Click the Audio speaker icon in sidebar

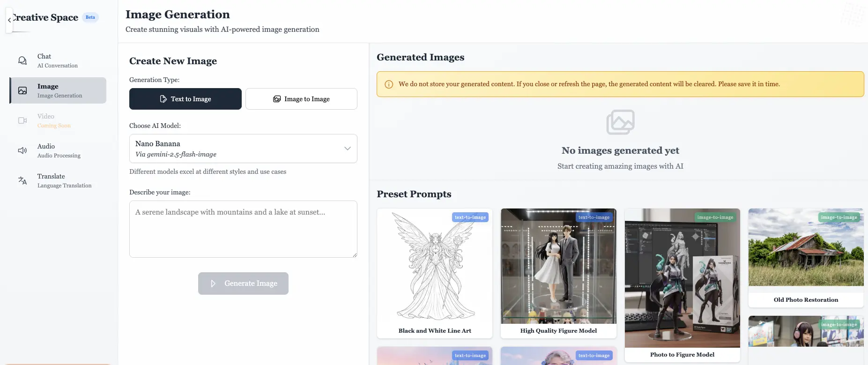[22, 150]
